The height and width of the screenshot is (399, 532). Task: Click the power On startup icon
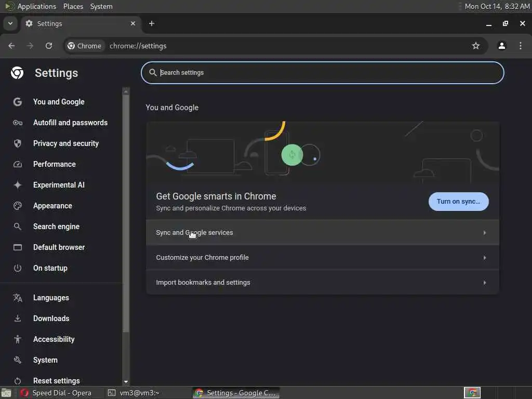[x=18, y=268]
